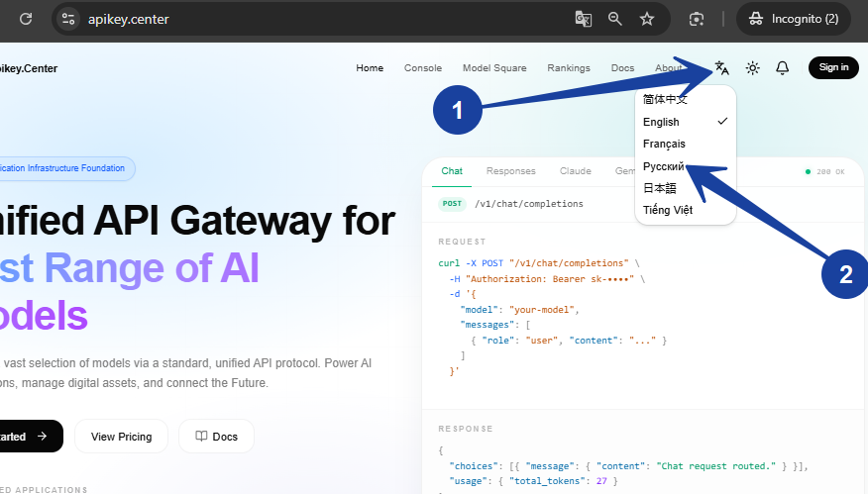Click the Google Translate icon in address bar
The height and width of the screenshot is (494, 868).
point(583,19)
